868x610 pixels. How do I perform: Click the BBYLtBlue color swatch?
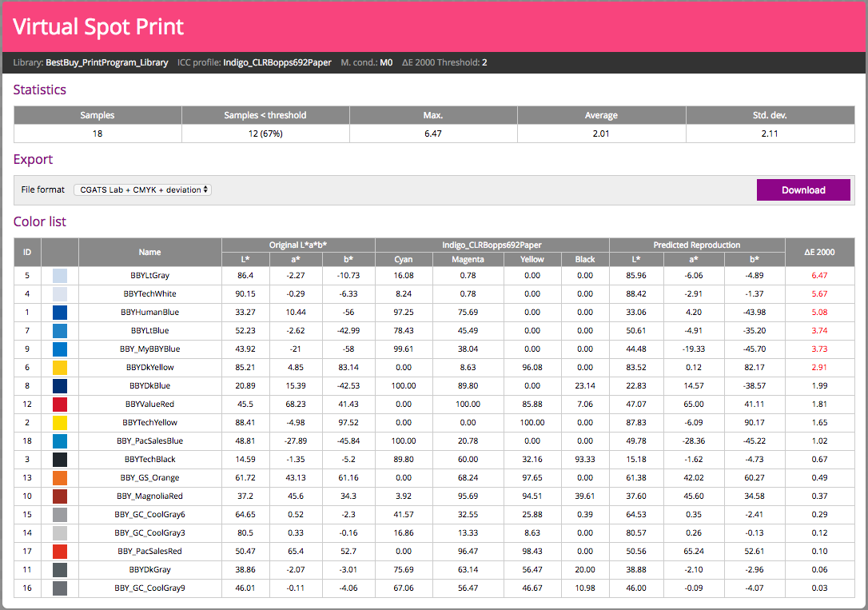coord(60,330)
